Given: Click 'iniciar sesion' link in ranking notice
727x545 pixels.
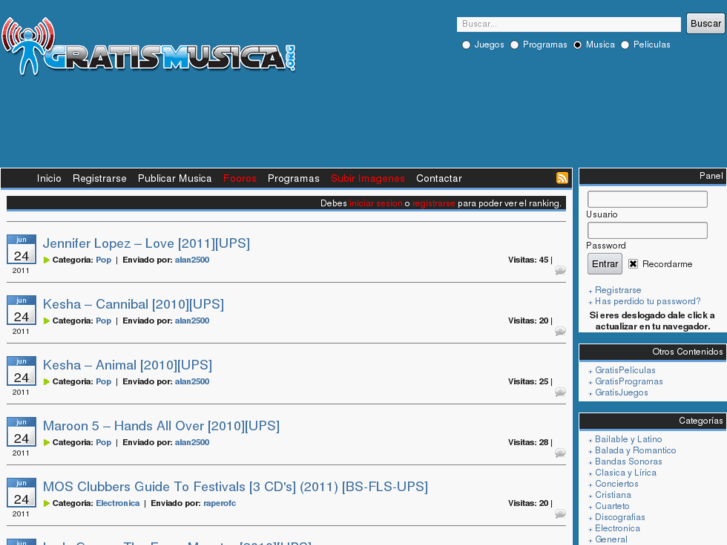Looking at the screenshot, I should 376,204.
